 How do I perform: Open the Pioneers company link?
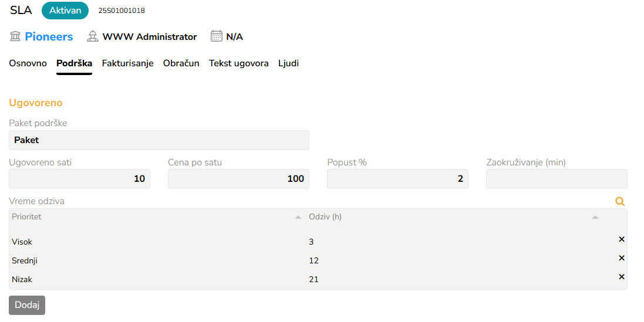point(49,36)
